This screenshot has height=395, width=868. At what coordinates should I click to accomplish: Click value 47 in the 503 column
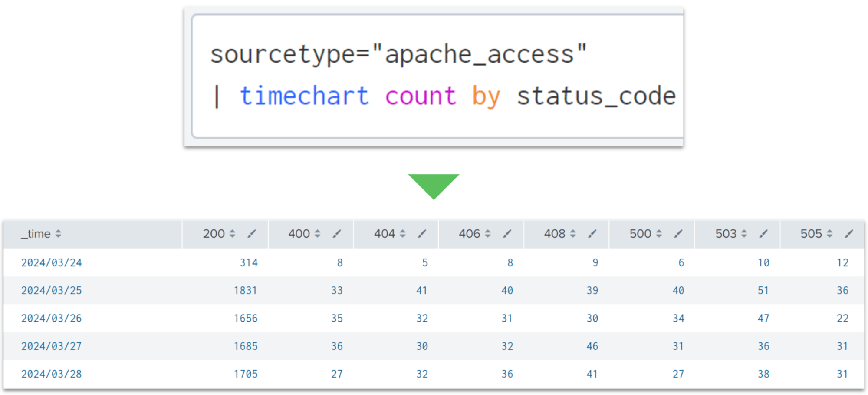pyautogui.click(x=763, y=318)
